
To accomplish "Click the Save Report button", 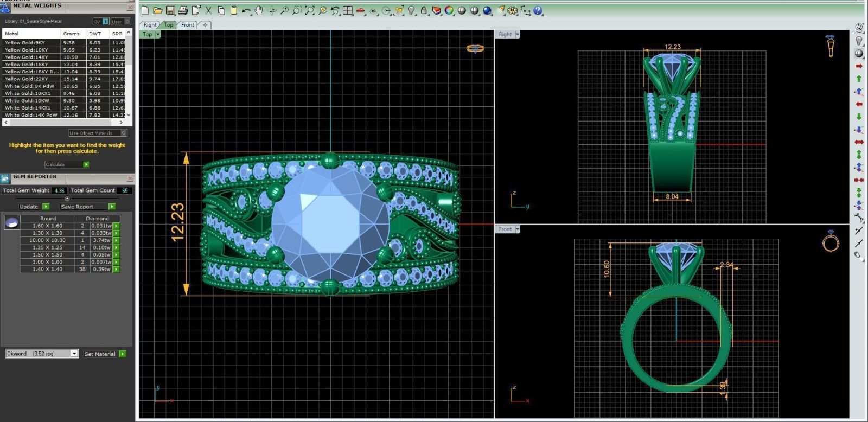I will pyautogui.click(x=112, y=207).
